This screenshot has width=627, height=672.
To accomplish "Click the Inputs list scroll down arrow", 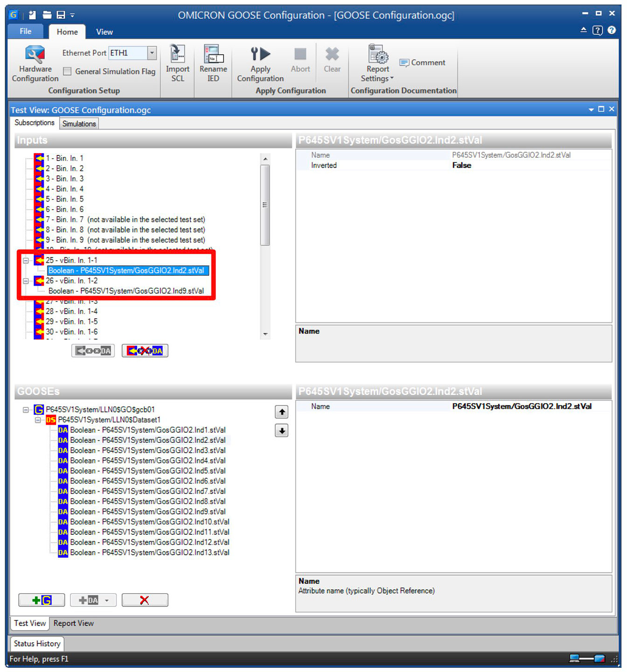I will [x=265, y=334].
